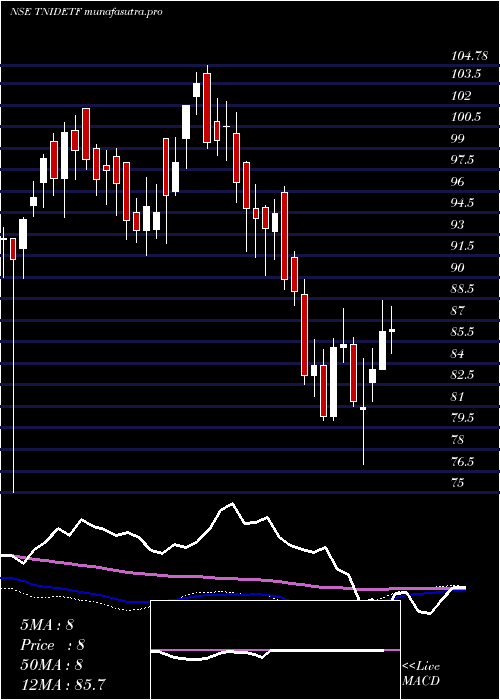Click the 82.5 price axis label

pyautogui.click(x=463, y=375)
